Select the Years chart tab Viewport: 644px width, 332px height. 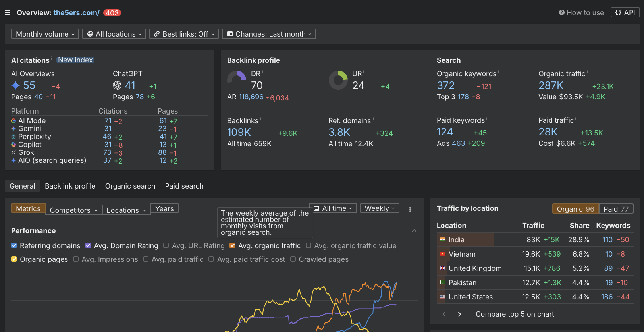(x=164, y=208)
